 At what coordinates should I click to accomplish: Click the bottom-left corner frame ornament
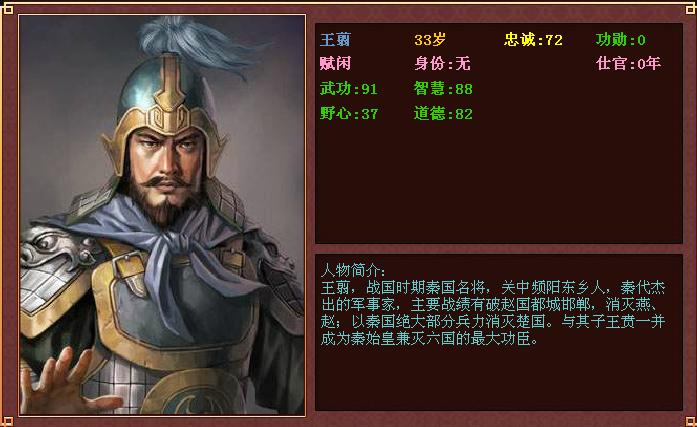point(8,421)
